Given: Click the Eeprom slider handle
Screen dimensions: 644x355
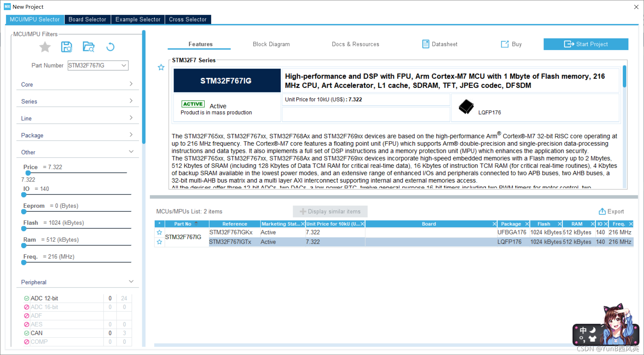Looking at the screenshot, I should click(24, 211).
